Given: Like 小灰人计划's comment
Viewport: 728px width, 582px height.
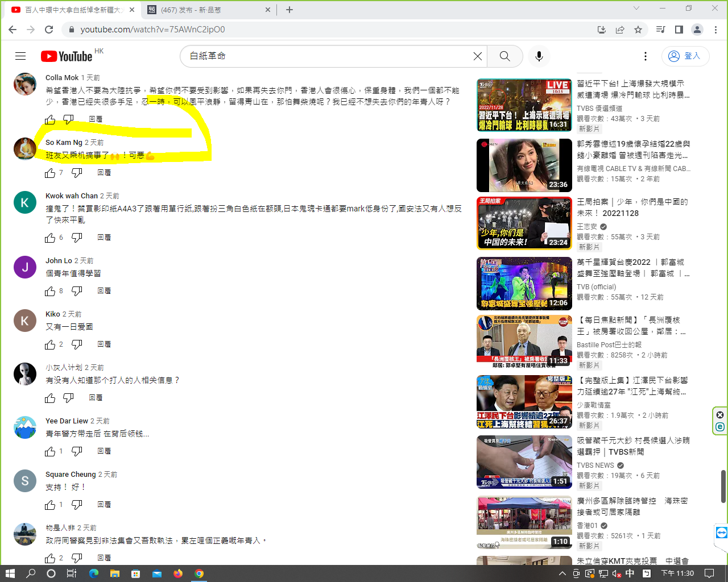Looking at the screenshot, I should (x=50, y=398).
